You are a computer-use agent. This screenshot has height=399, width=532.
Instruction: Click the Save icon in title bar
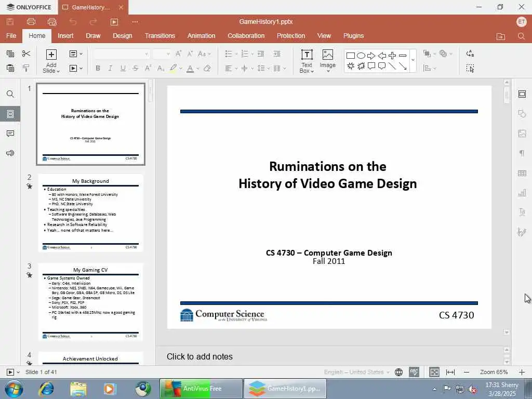[10, 22]
